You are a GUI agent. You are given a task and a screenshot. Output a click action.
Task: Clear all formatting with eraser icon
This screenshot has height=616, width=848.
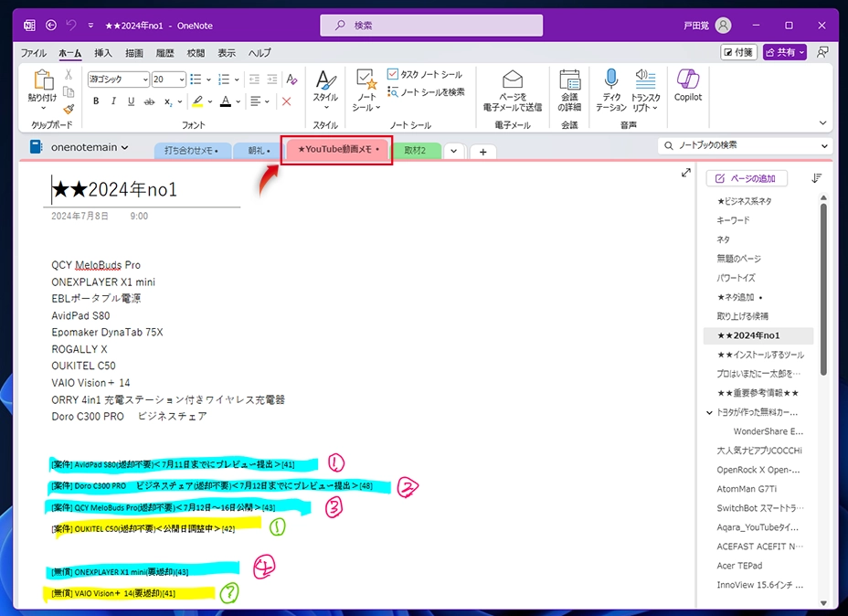click(291, 80)
